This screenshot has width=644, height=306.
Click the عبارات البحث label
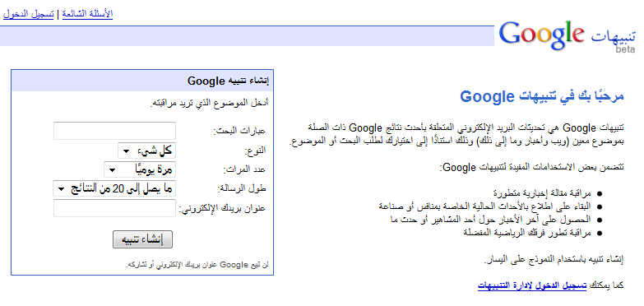coord(240,131)
